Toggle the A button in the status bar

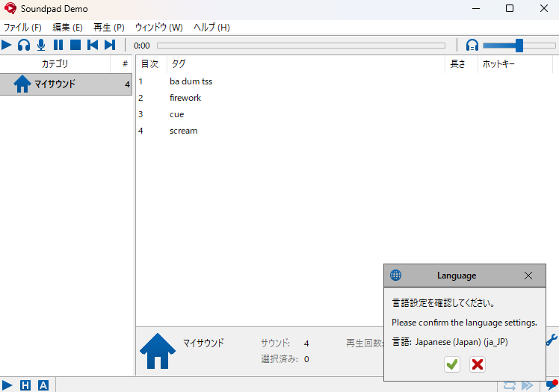(43, 385)
